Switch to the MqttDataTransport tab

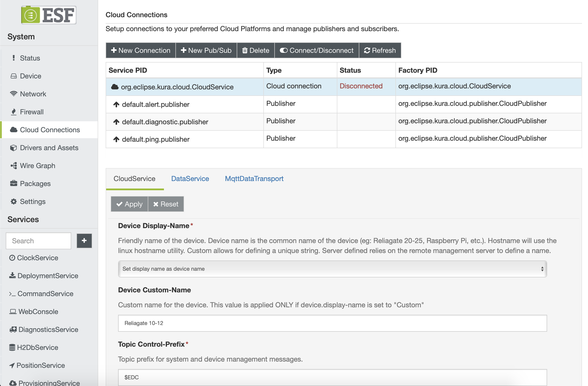click(x=254, y=179)
